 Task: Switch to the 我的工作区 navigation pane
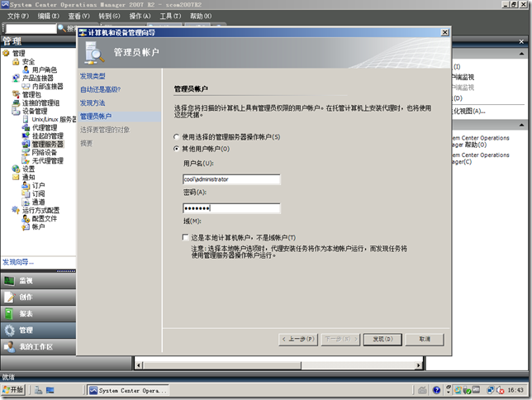tap(38, 346)
